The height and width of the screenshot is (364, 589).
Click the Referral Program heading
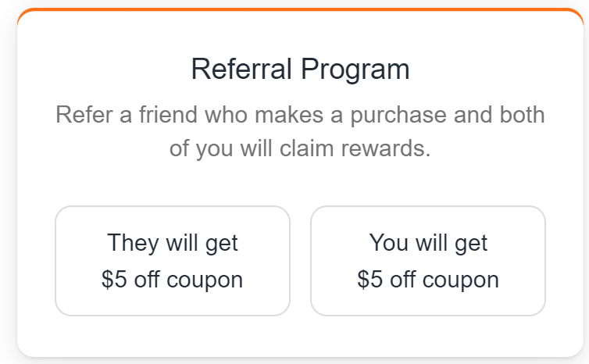tap(300, 70)
